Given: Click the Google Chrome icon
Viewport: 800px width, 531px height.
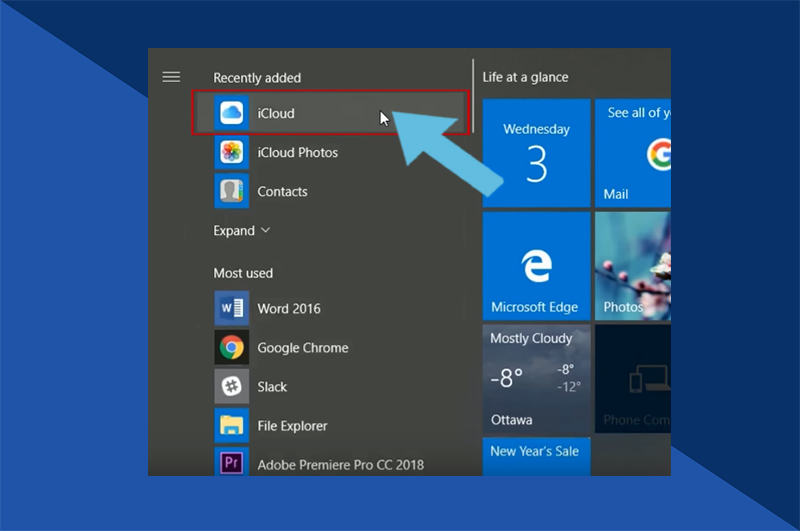Looking at the screenshot, I should pyautogui.click(x=232, y=347).
